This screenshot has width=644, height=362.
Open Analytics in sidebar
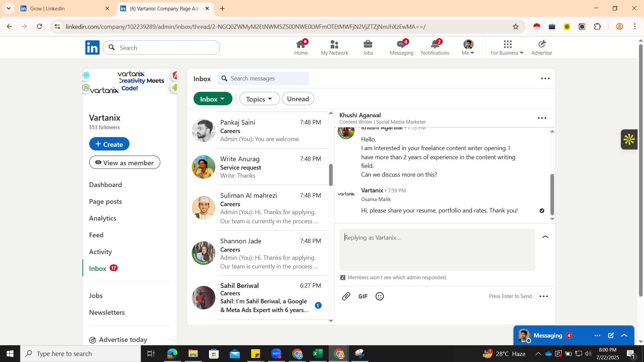click(x=103, y=218)
